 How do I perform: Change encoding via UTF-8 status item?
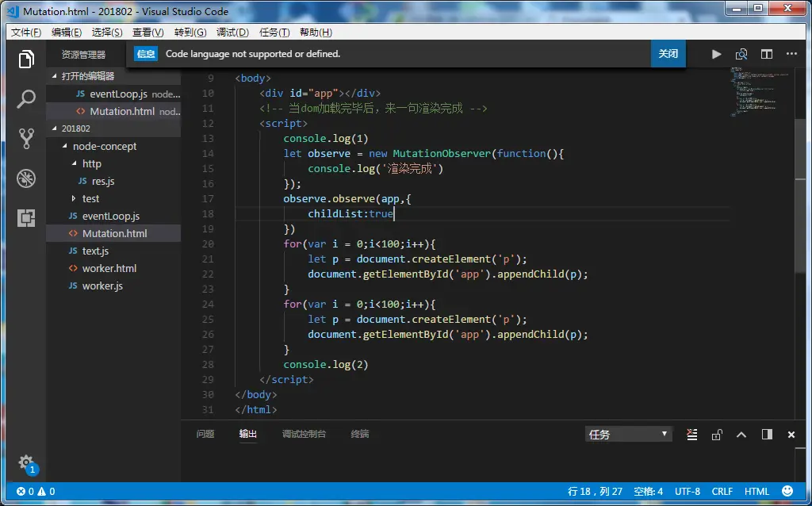[x=688, y=492]
